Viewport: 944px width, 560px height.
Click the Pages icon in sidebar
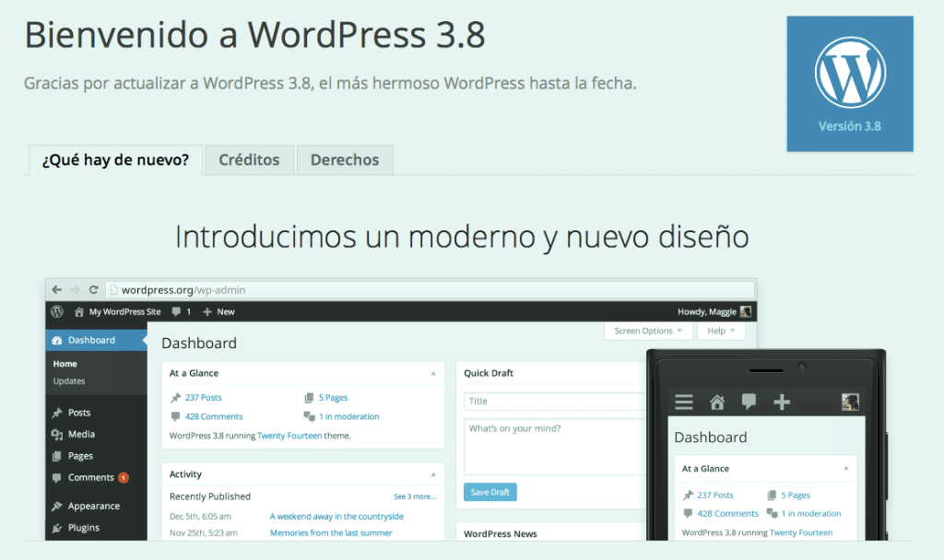pos(56,456)
